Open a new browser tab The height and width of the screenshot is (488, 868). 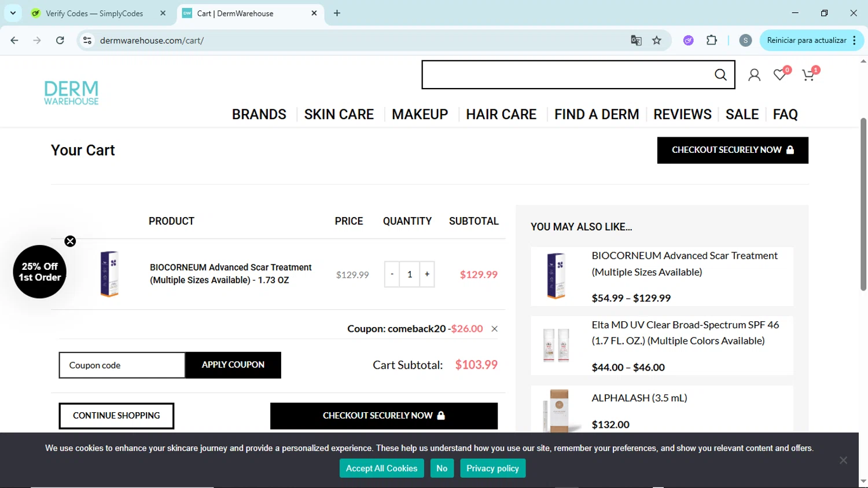337,13
